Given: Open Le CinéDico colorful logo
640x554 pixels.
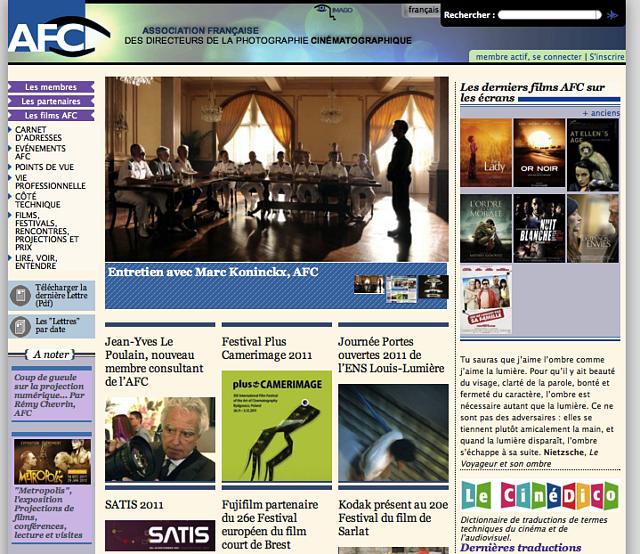Looking at the screenshot, I should pyautogui.click(x=540, y=495).
